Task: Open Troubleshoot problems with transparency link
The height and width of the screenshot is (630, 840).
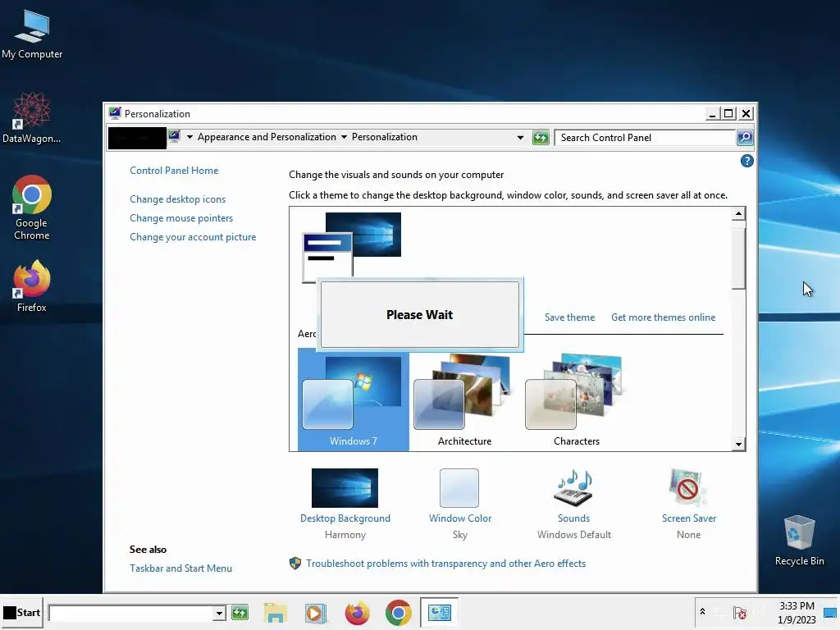Action: (x=445, y=564)
